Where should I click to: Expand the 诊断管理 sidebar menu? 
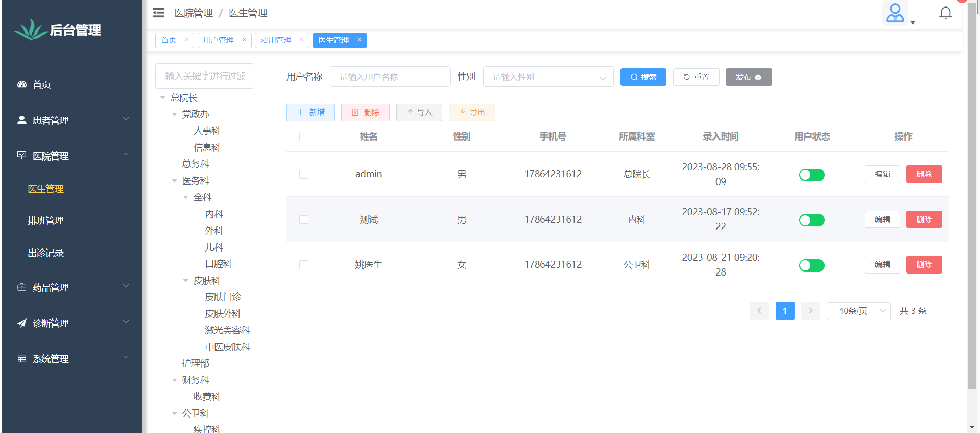click(72, 323)
